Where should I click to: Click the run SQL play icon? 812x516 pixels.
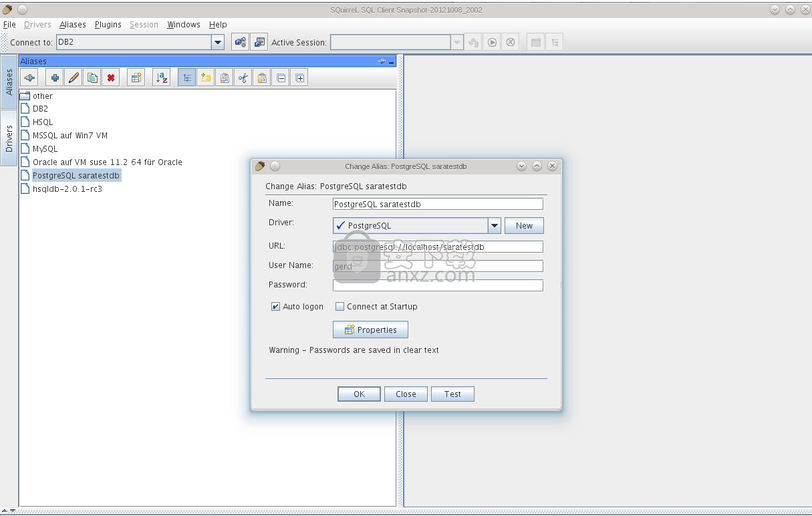point(492,42)
